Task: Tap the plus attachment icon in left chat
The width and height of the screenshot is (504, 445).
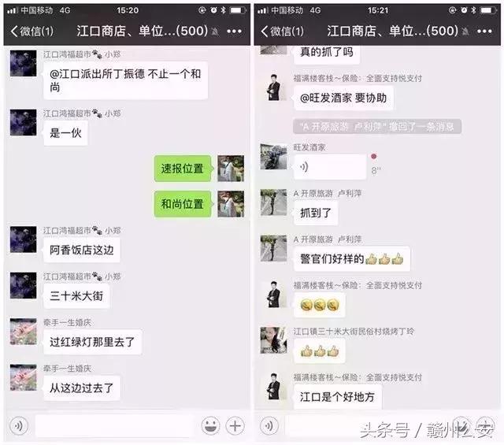Action: click(235, 426)
